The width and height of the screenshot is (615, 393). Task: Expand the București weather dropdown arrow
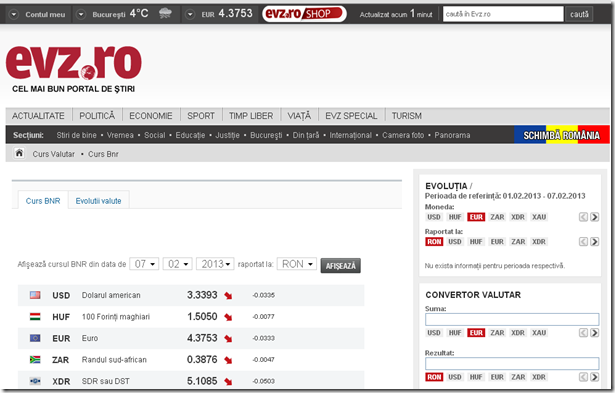pyautogui.click(x=81, y=15)
